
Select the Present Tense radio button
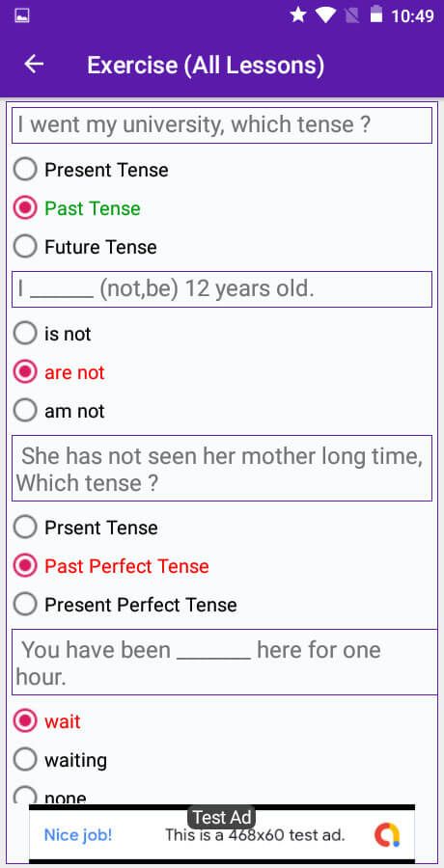click(25, 169)
